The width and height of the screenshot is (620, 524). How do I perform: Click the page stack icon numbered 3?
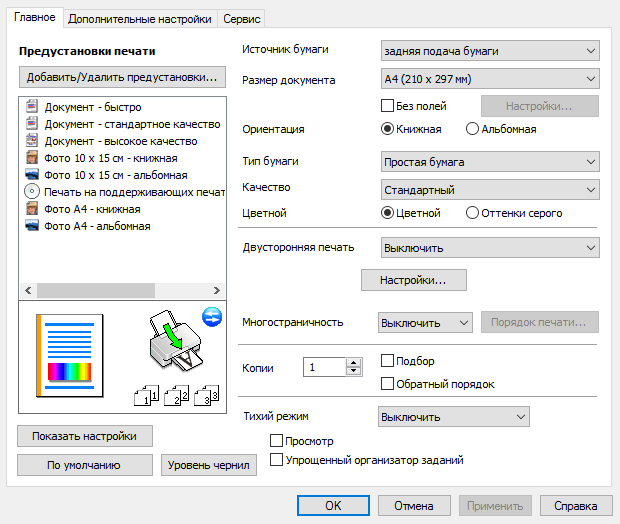tap(206, 395)
